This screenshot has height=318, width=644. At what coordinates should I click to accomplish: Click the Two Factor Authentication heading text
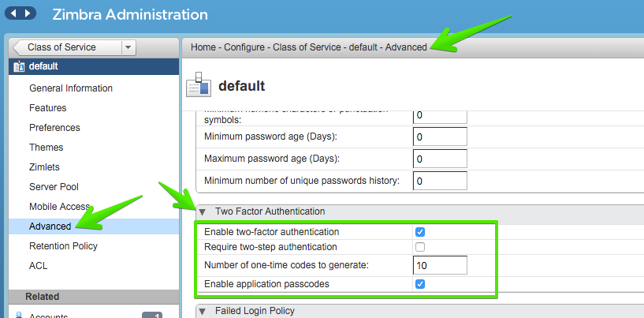point(270,211)
